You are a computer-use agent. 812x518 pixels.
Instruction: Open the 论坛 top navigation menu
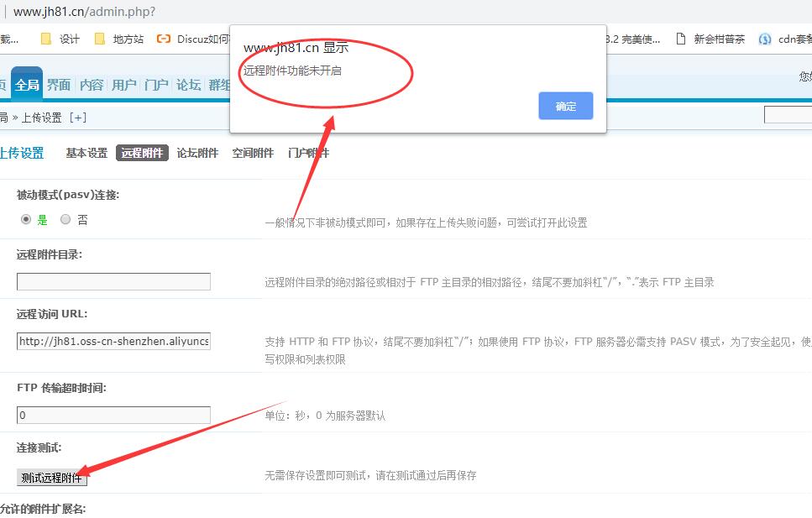[x=188, y=85]
